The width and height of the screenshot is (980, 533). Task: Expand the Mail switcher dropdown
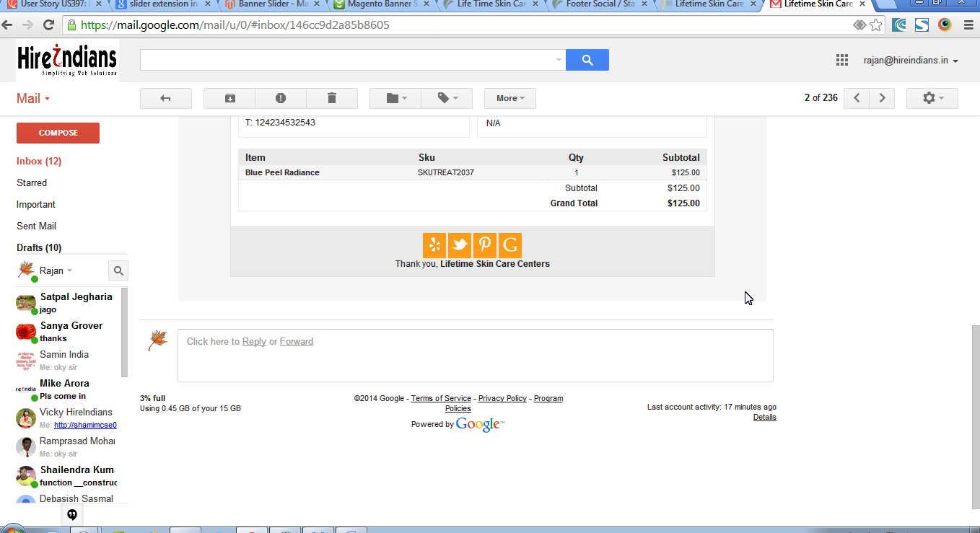(x=33, y=99)
